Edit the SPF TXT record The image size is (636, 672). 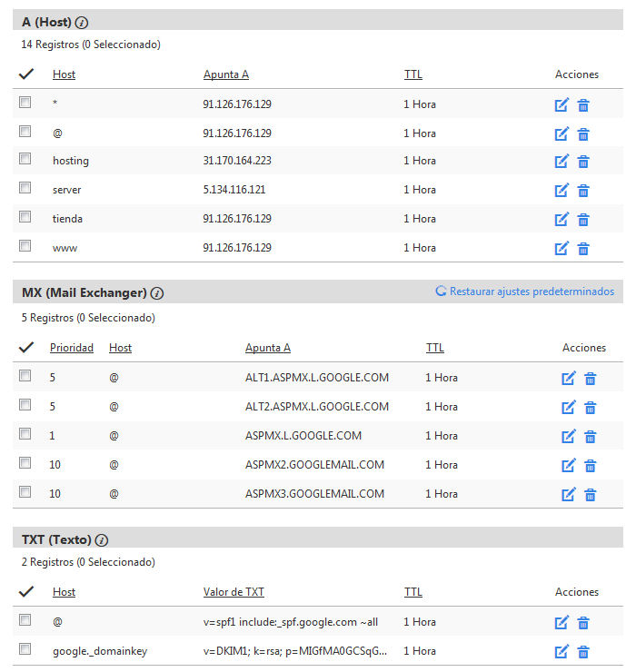(x=561, y=623)
